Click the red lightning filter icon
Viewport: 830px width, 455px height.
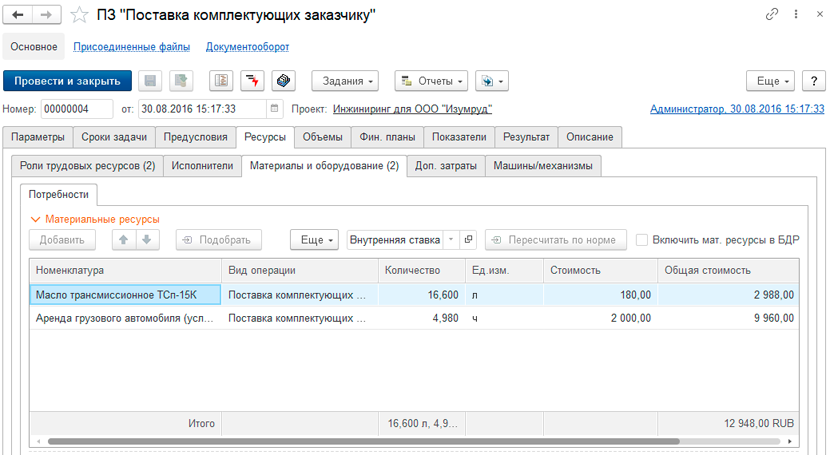(x=252, y=81)
